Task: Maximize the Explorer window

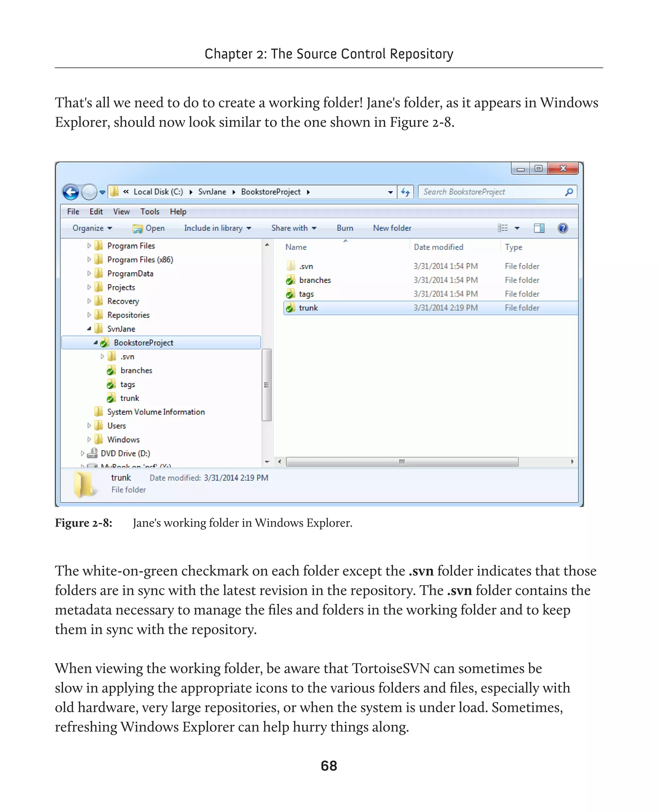Action: click(x=538, y=168)
